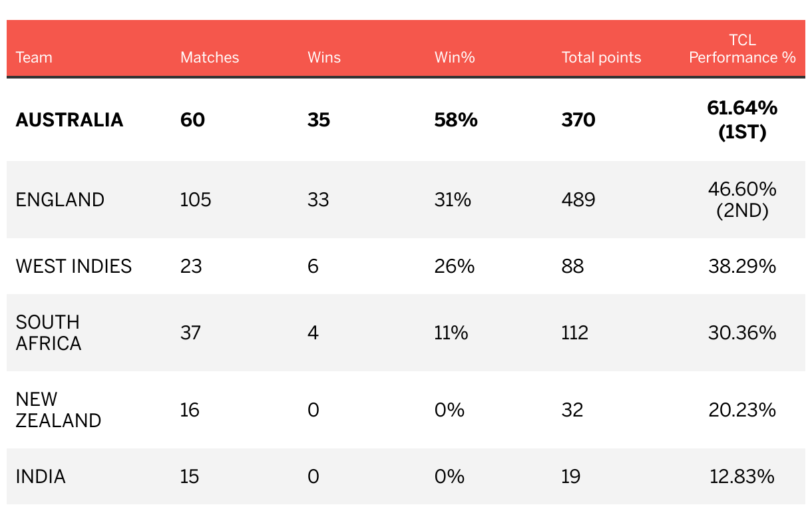Viewport: 812px width, 511px height.
Task: Click the Total points column header
Action: tap(601, 57)
